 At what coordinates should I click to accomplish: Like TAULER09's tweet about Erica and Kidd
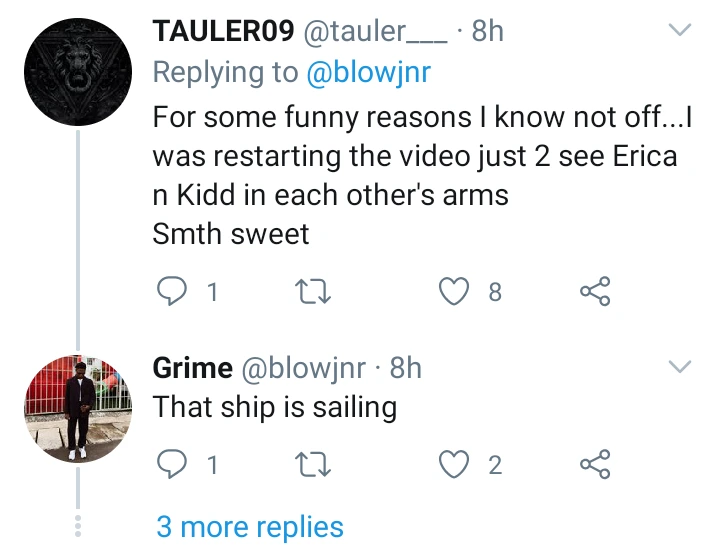(x=455, y=292)
